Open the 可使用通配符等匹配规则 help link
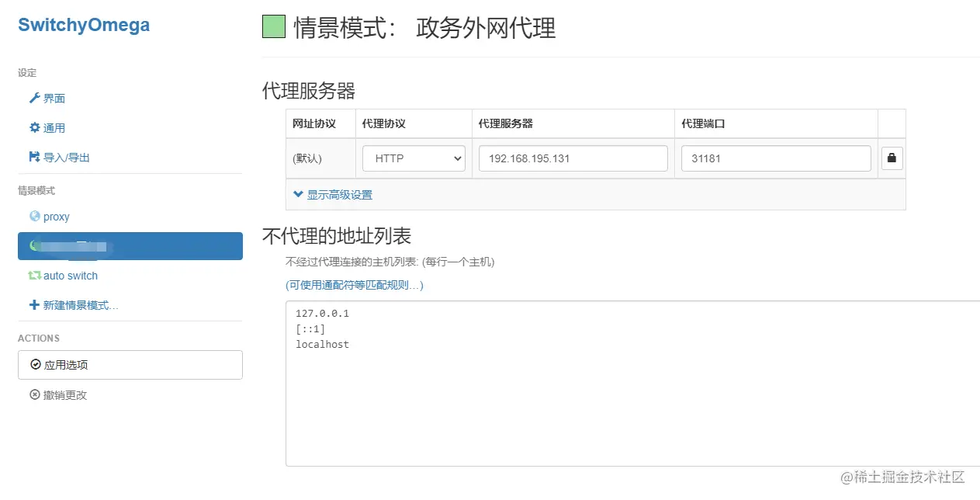The width and height of the screenshot is (980, 500). [x=355, y=285]
